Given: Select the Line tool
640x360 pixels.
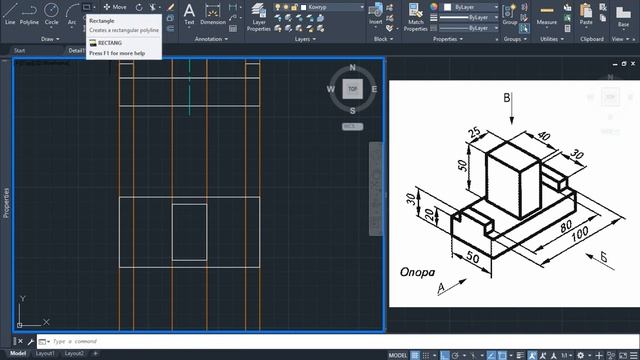Looking at the screenshot, I should click(x=10, y=13).
